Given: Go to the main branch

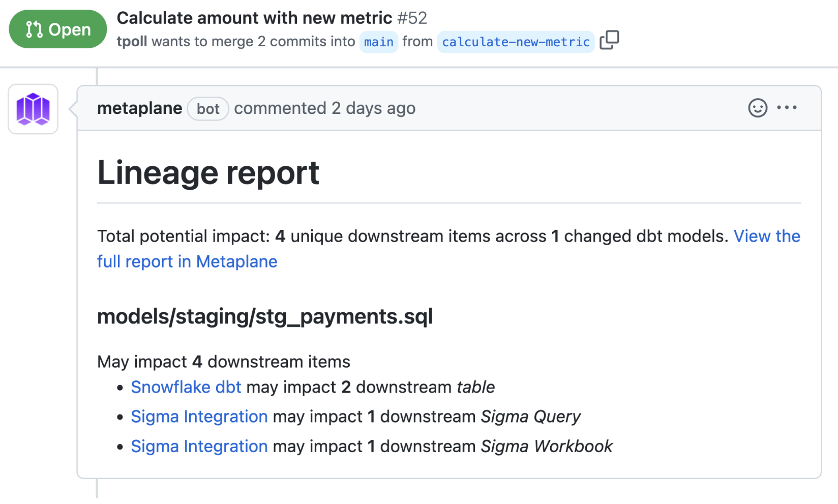Looking at the screenshot, I should [378, 42].
